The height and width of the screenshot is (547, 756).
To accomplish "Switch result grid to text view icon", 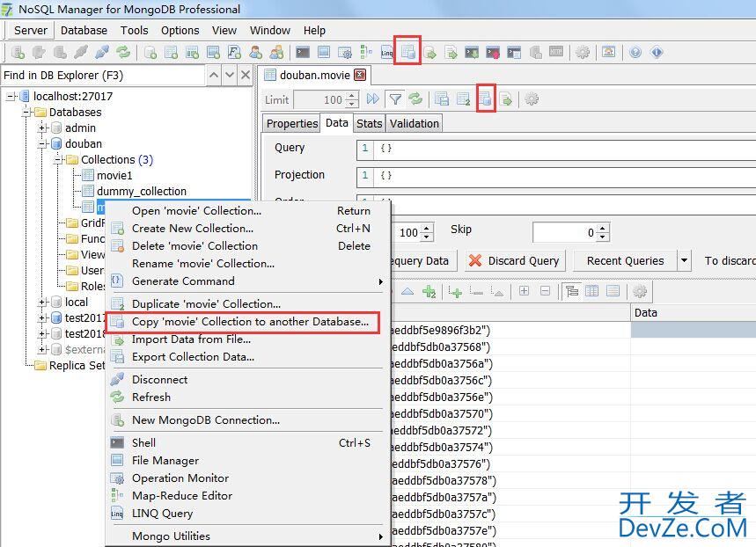I will [x=613, y=290].
